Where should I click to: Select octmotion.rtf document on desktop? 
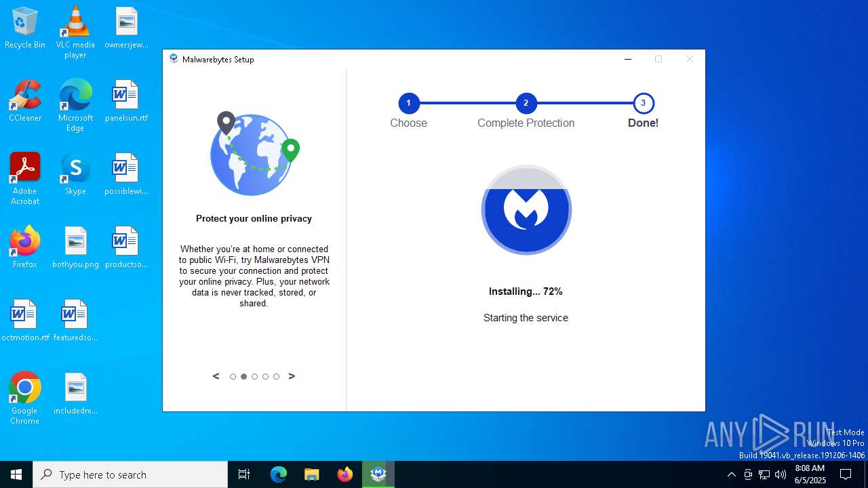[25, 321]
